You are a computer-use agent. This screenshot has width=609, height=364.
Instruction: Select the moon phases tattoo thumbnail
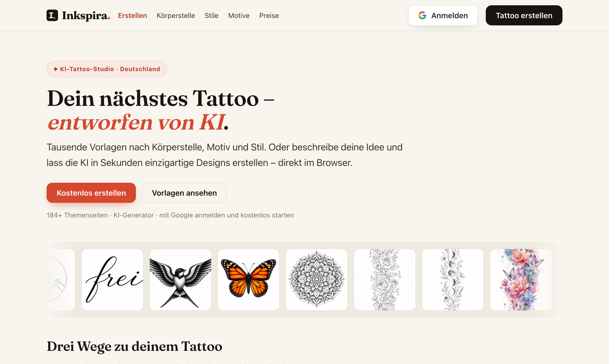tap(453, 280)
